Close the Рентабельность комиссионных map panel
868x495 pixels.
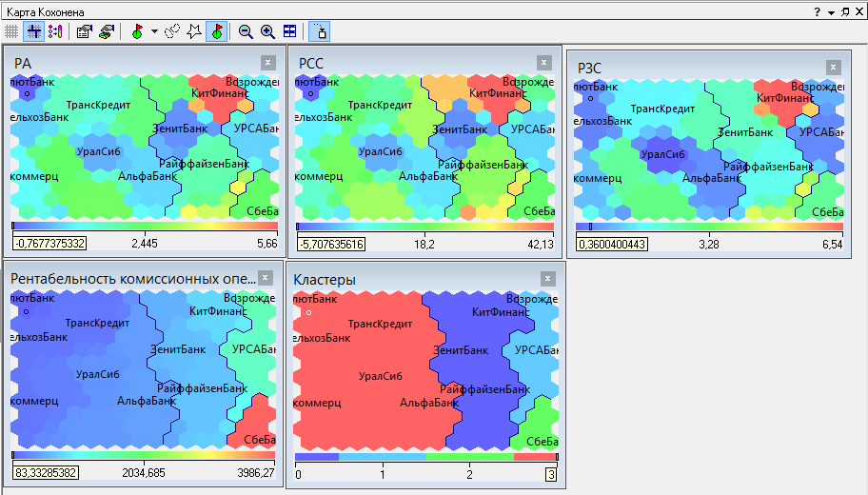[266, 278]
